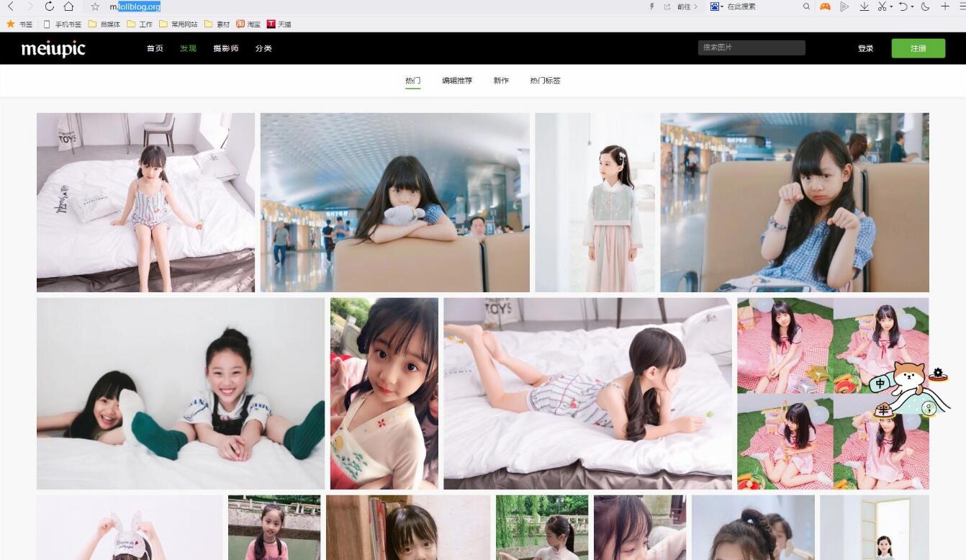Open a new tab with plus icon
This screenshot has height=560, width=966.
tap(944, 6)
